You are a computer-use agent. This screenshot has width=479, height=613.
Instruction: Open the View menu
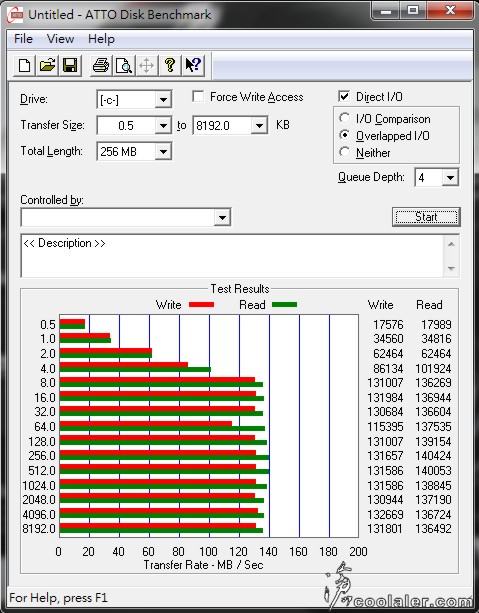tap(60, 39)
